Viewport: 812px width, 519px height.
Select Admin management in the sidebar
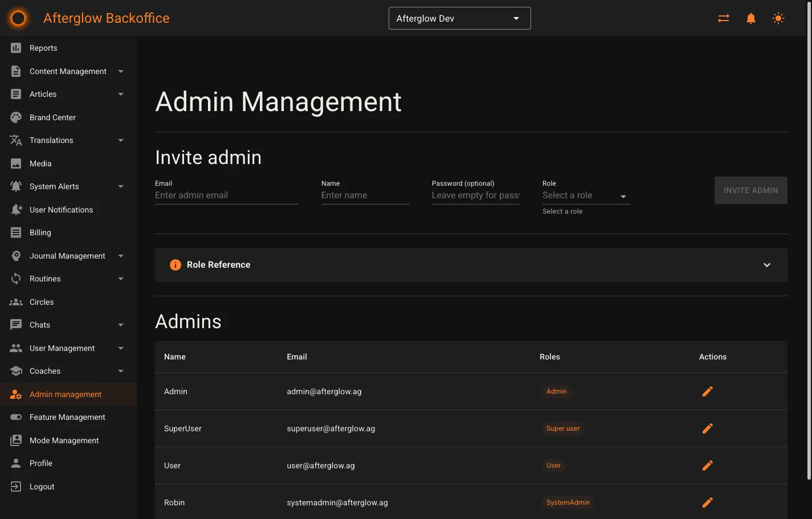(x=66, y=394)
